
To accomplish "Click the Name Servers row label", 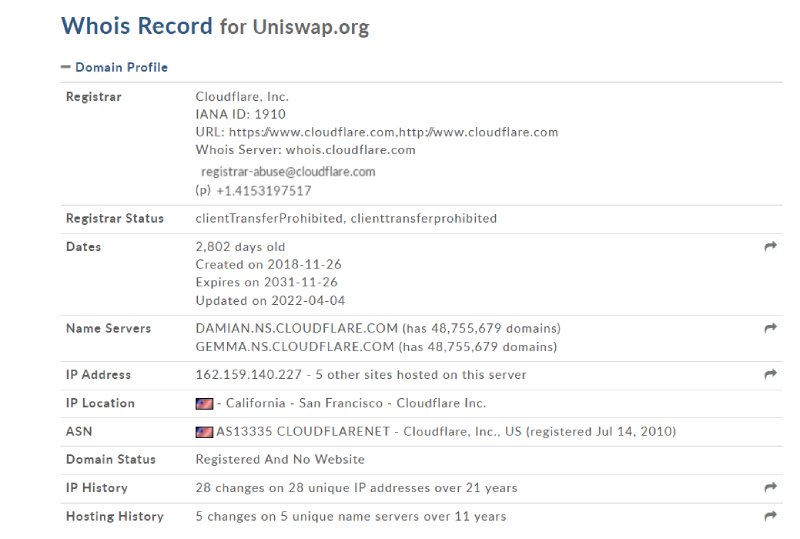I will [108, 329].
